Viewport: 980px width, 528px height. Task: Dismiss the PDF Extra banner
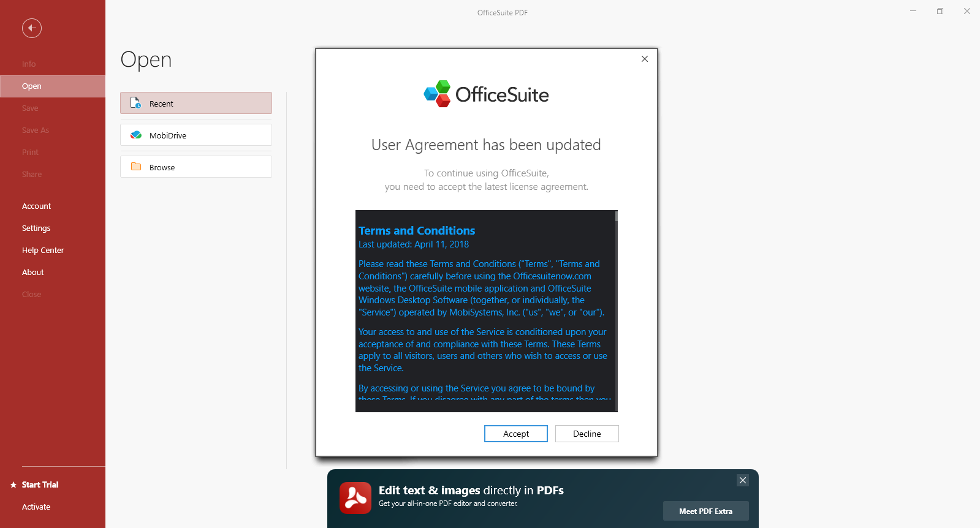coord(743,480)
